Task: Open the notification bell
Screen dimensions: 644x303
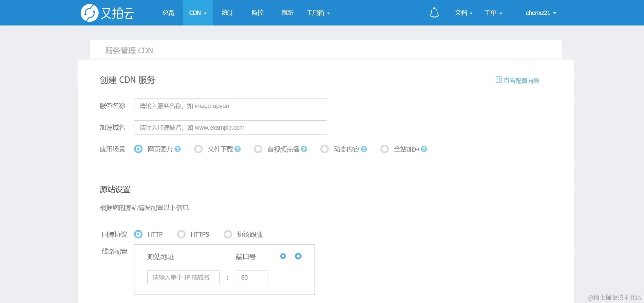Action: point(434,13)
